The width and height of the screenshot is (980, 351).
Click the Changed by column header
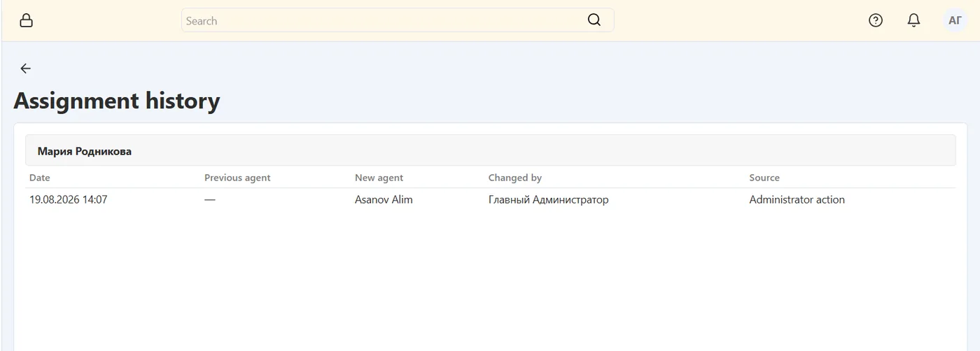(515, 178)
